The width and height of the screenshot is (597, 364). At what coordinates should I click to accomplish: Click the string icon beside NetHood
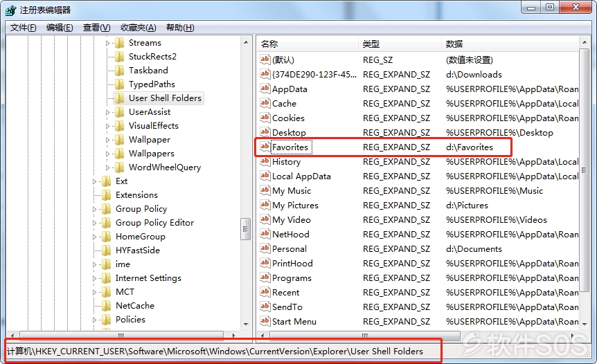(265, 234)
